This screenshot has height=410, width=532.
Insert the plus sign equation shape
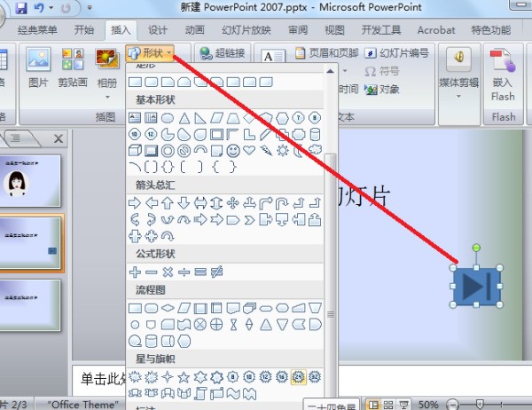pyautogui.click(x=136, y=271)
